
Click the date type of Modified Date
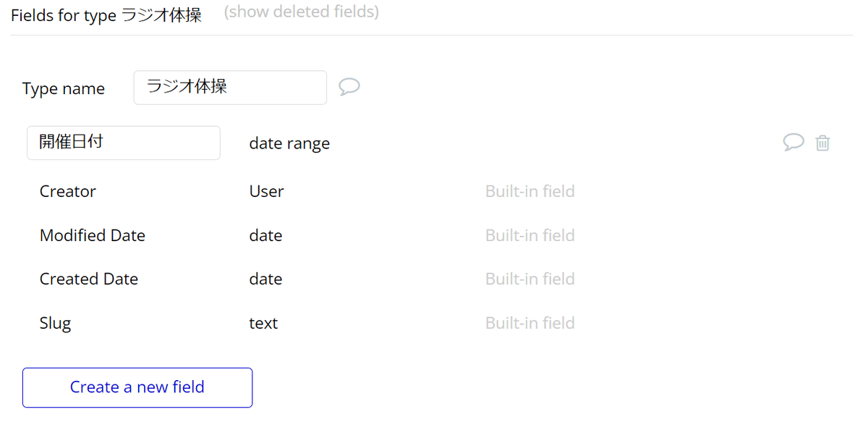(265, 235)
